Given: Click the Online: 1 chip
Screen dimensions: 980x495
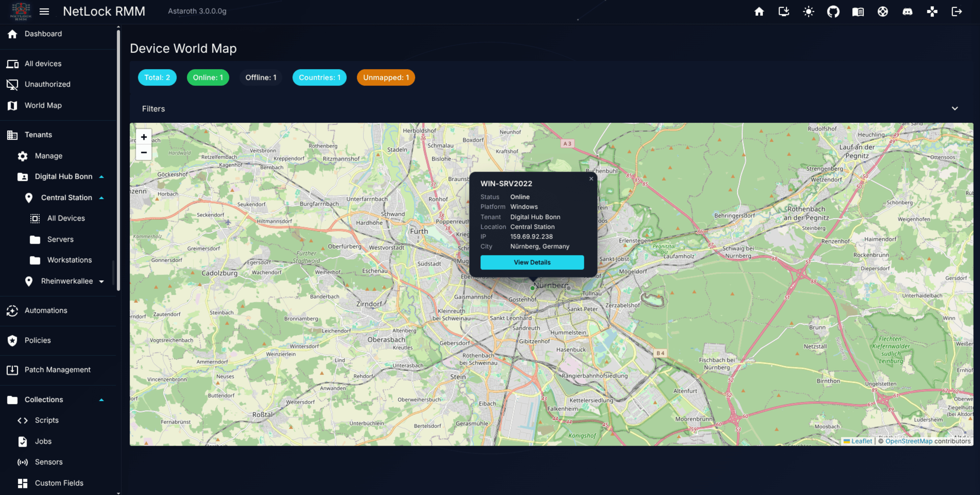Looking at the screenshot, I should pyautogui.click(x=208, y=78).
